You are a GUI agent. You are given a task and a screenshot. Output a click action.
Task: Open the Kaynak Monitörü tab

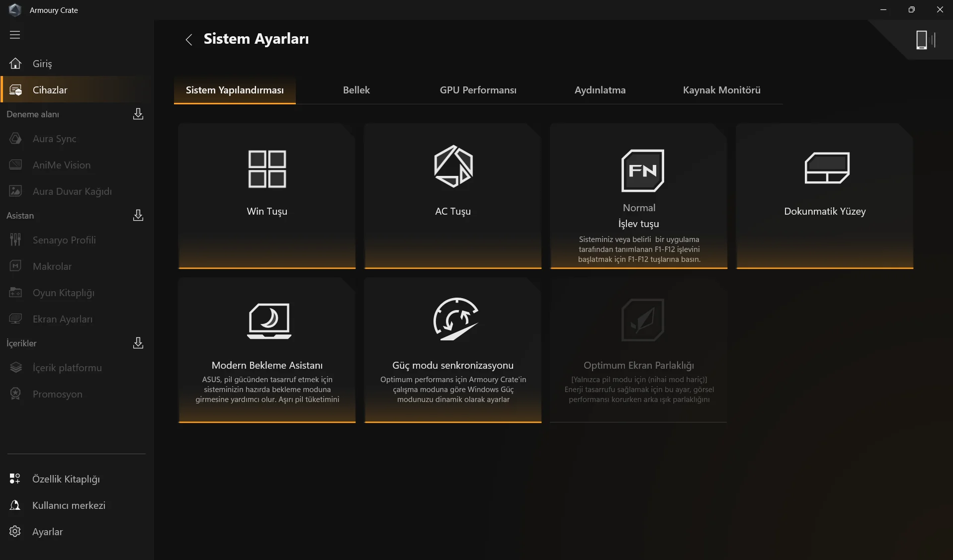(x=722, y=90)
